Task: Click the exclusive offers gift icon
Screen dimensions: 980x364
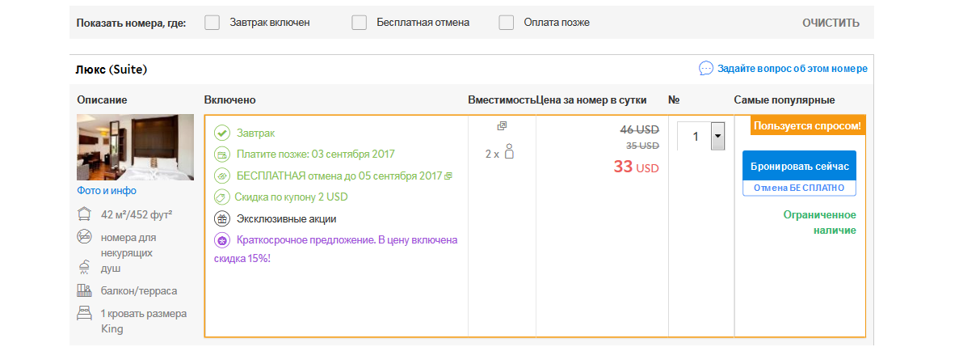Action: coord(222,218)
